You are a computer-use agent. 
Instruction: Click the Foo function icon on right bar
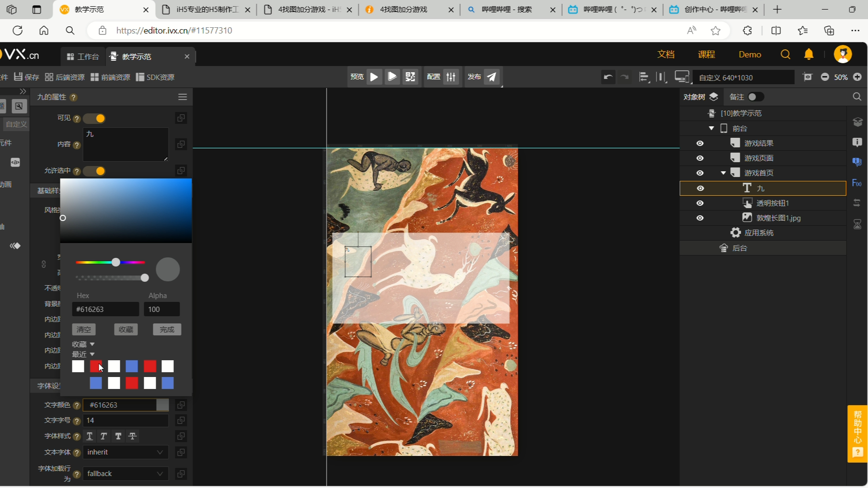pyautogui.click(x=857, y=183)
